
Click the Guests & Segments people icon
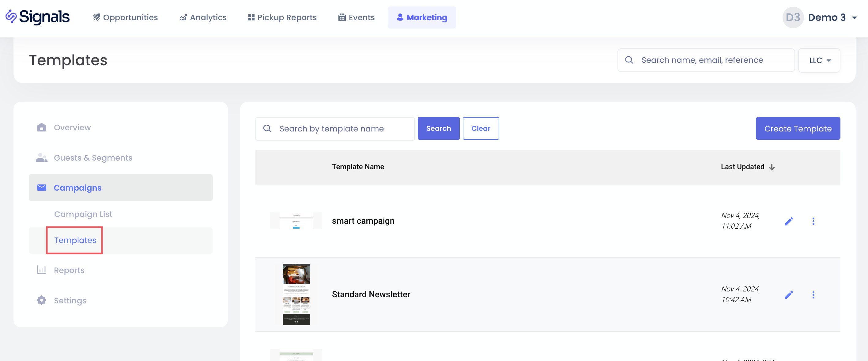tap(41, 158)
